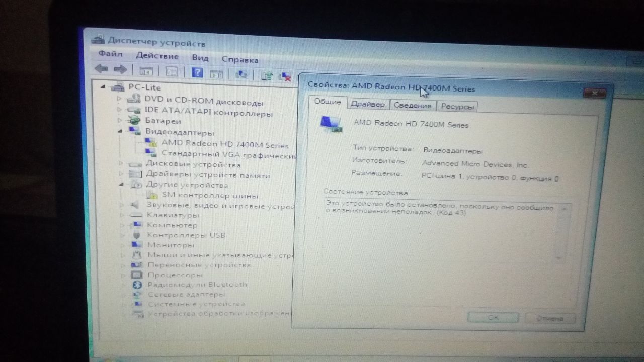Click Отмена in the properties dialog
Viewport: 644px width, 362px height.
pos(549,318)
